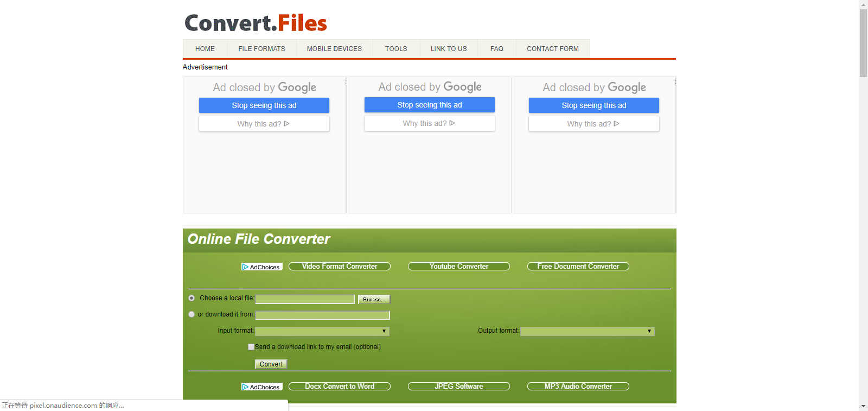Viewport: 868px width, 411px height.
Task: Stop seeing the first ad
Action: [x=264, y=105]
